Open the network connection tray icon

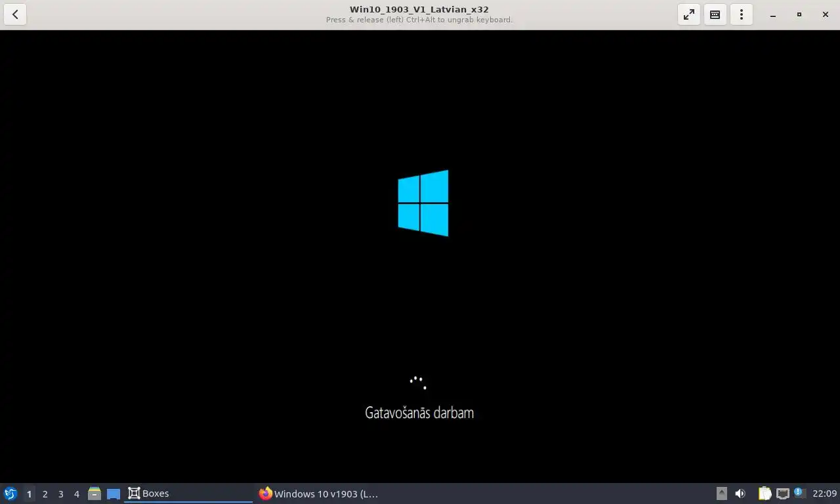click(x=782, y=493)
